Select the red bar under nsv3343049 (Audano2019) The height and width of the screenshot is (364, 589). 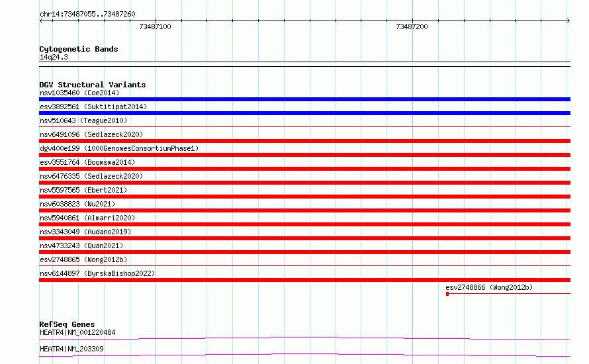point(304,238)
